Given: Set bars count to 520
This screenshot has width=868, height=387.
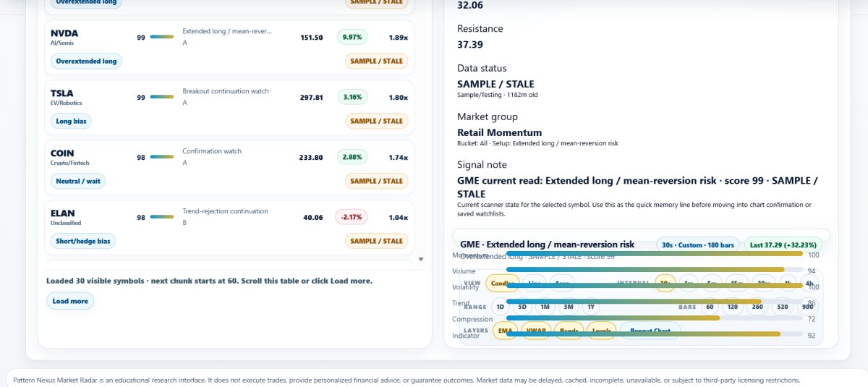Looking at the screenshot, I should coord(783,307).
